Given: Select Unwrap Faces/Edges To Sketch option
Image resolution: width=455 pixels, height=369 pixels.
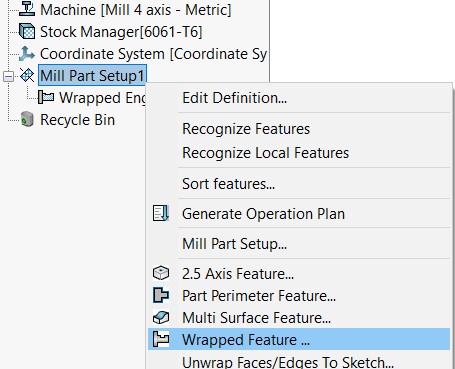Looking at the screenshot, I should tap(288, 362).
